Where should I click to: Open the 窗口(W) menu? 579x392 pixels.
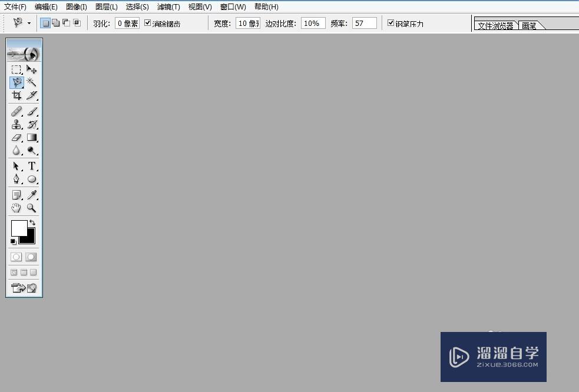[x=233, y=7]
